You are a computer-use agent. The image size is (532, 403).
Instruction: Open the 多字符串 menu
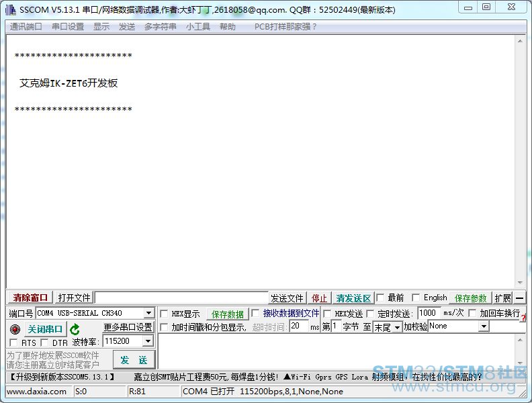click(160, 27)
